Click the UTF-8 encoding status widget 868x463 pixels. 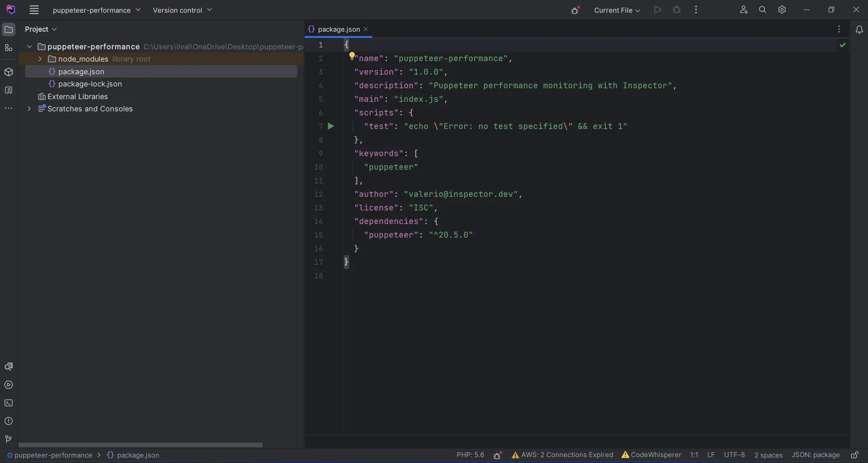point(734,455)
